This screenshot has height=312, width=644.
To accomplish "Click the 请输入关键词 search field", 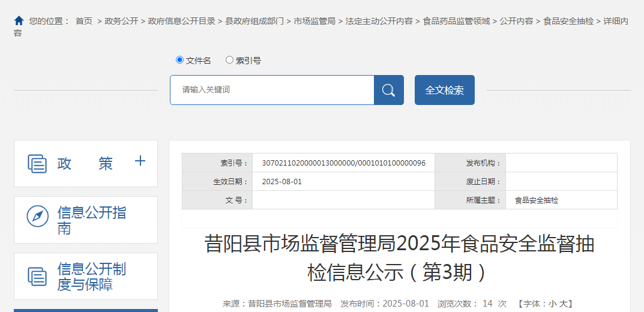I will (272, 90).
